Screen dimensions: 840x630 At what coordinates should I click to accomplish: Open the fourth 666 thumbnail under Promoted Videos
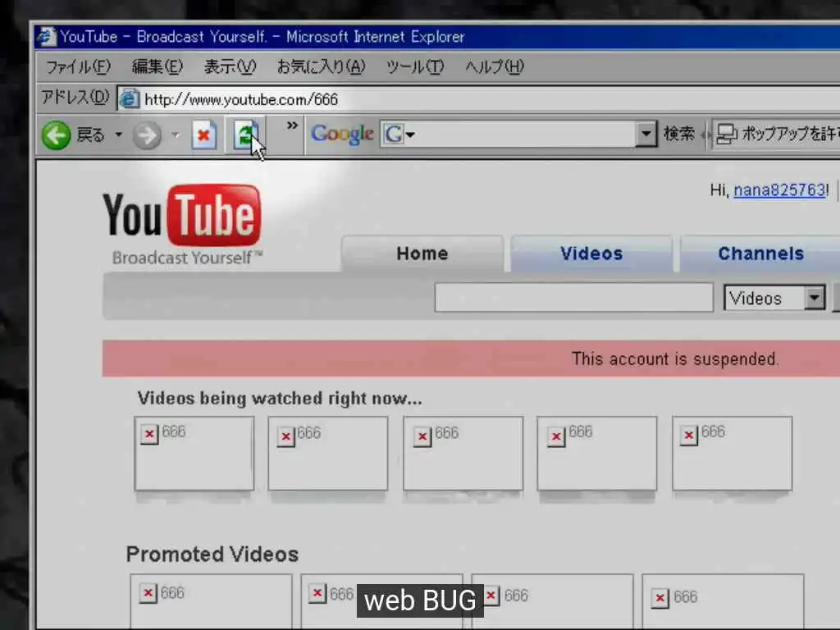(723, 601)
